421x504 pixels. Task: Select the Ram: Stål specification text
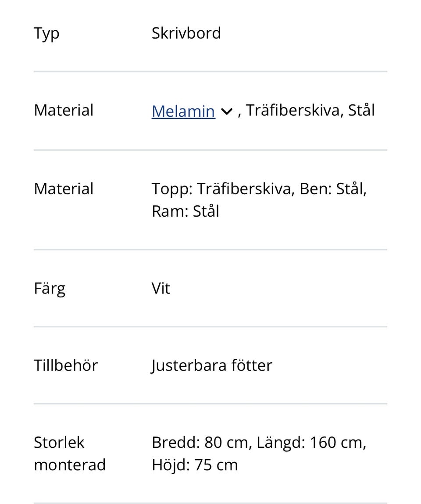click(185, 211)
